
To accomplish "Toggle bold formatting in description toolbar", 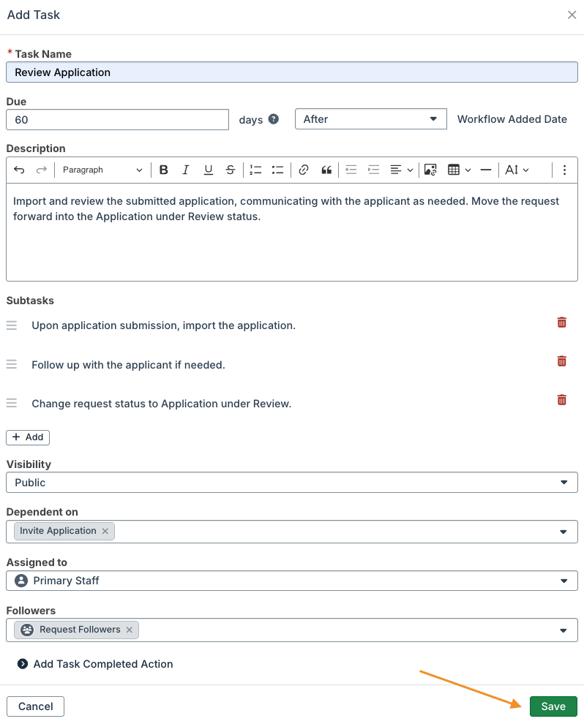I will tap(163, 170).
